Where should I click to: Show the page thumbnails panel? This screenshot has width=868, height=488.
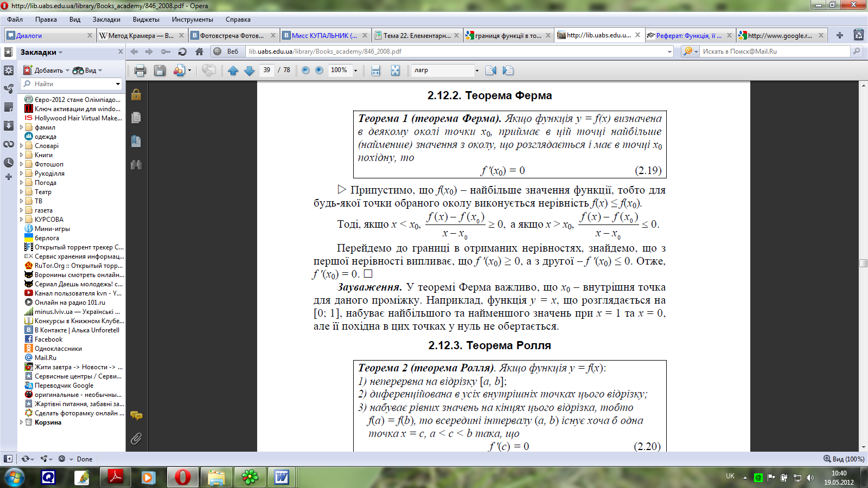coord(136,118)
